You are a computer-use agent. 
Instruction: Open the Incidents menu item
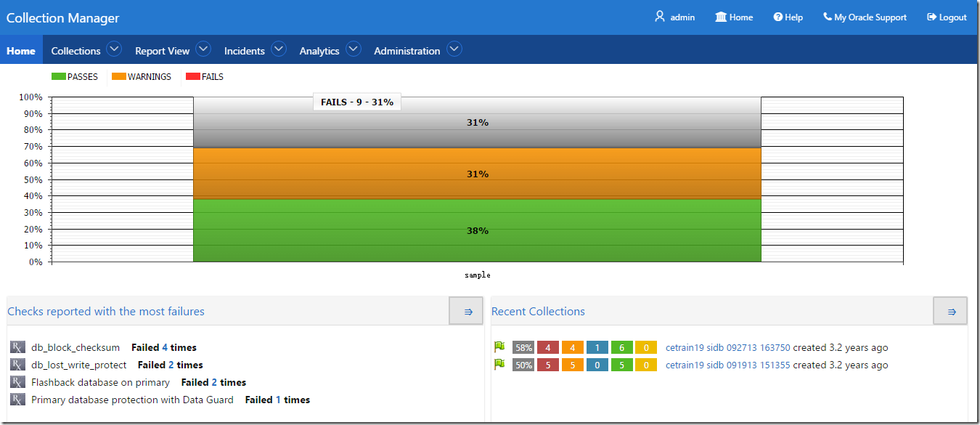click(245, 51)
